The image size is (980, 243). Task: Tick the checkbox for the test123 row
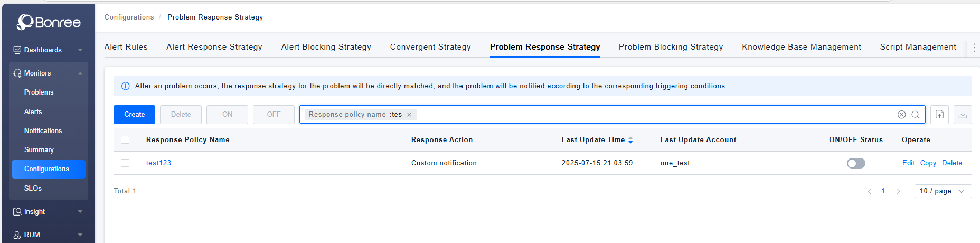(125, 163)
